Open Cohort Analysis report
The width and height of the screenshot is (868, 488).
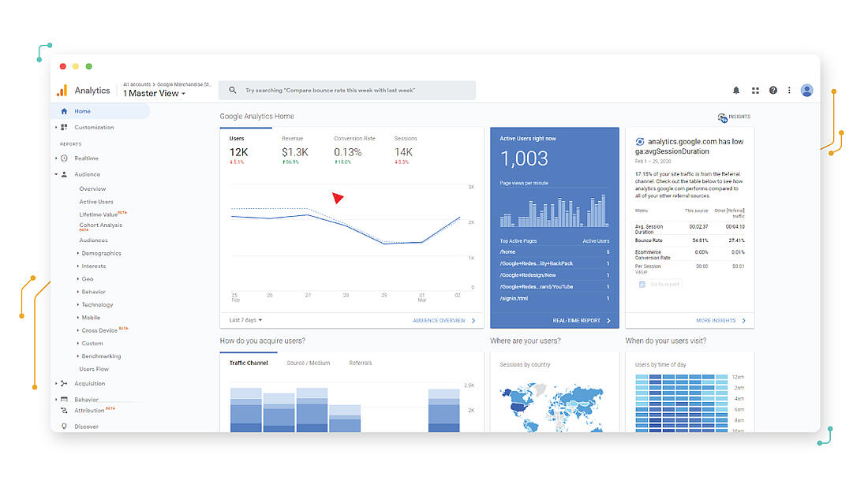[x=101, y=225]
